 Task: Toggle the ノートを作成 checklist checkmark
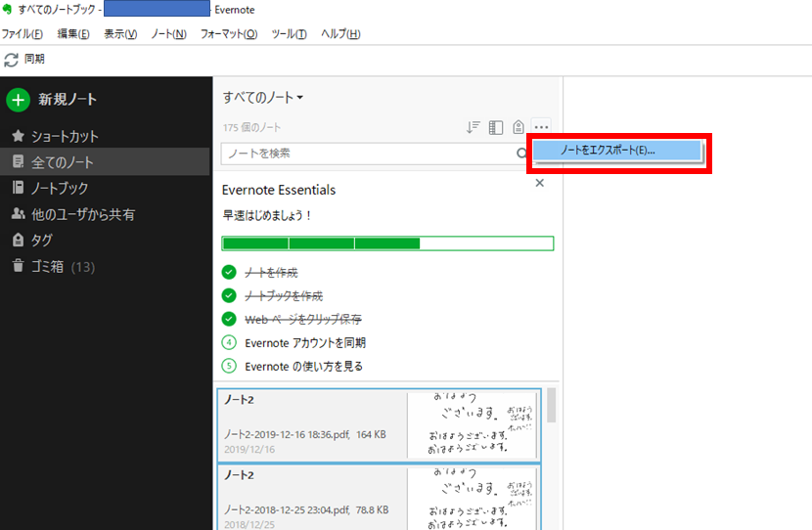(229, 272)
